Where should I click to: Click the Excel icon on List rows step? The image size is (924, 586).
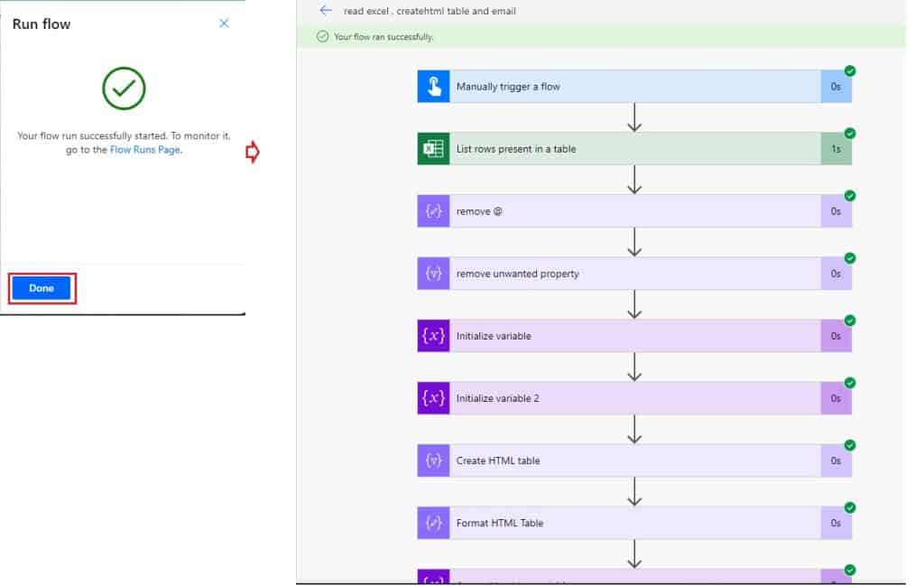(434, 149)
